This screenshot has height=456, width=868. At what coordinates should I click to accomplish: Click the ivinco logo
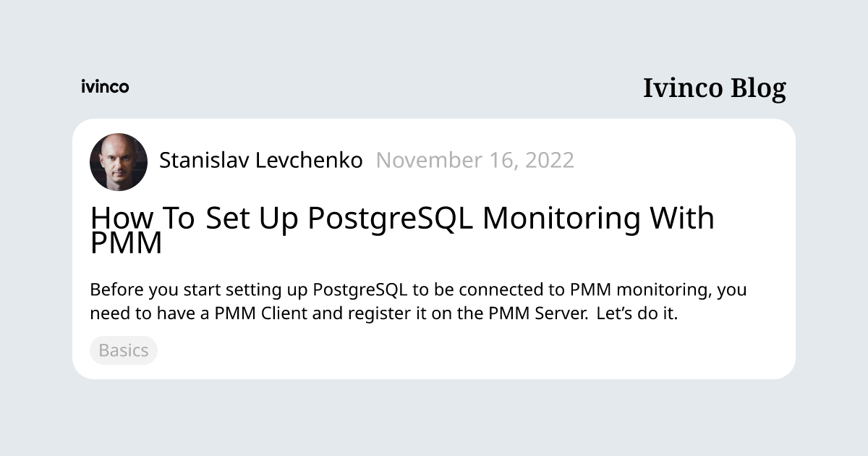(x=105, y=87)
